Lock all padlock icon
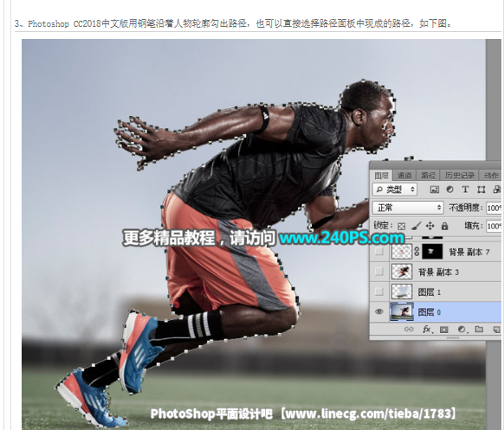The height and width of the screenshot is (430, 504). (x=444, y=226)
